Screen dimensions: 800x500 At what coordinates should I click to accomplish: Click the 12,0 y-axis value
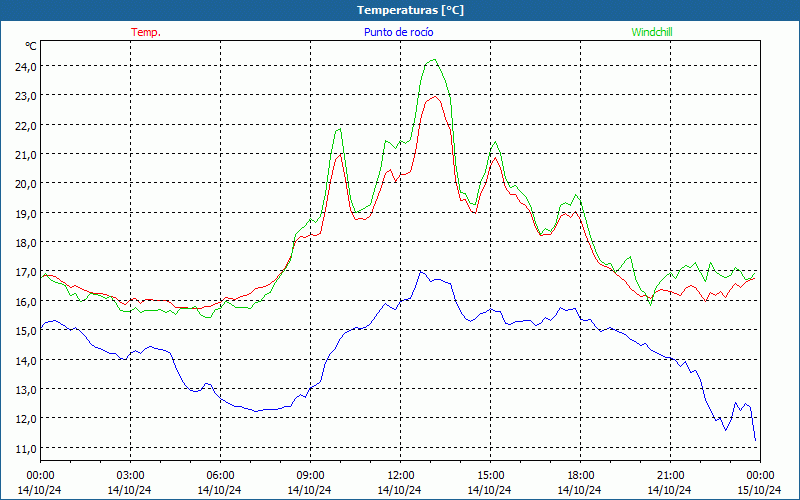coord(24,419)
